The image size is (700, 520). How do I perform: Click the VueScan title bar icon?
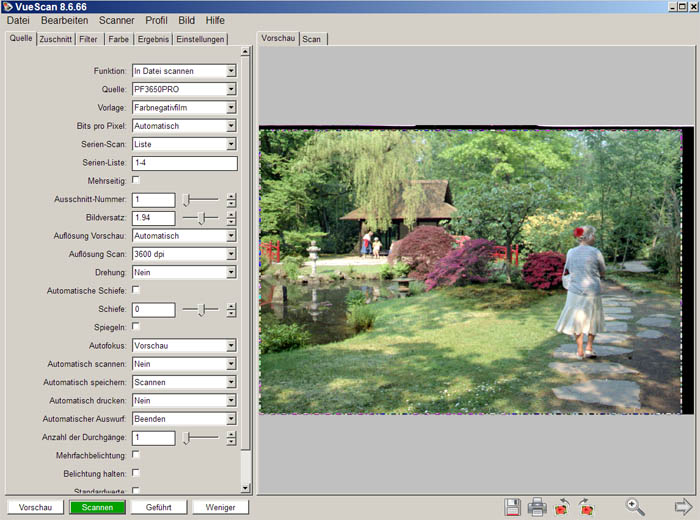7,6
